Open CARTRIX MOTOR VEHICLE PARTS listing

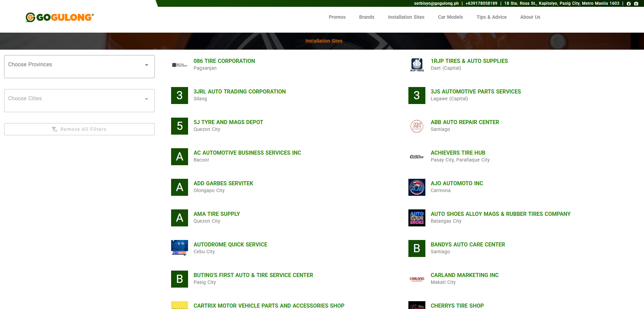coord(269,306)
